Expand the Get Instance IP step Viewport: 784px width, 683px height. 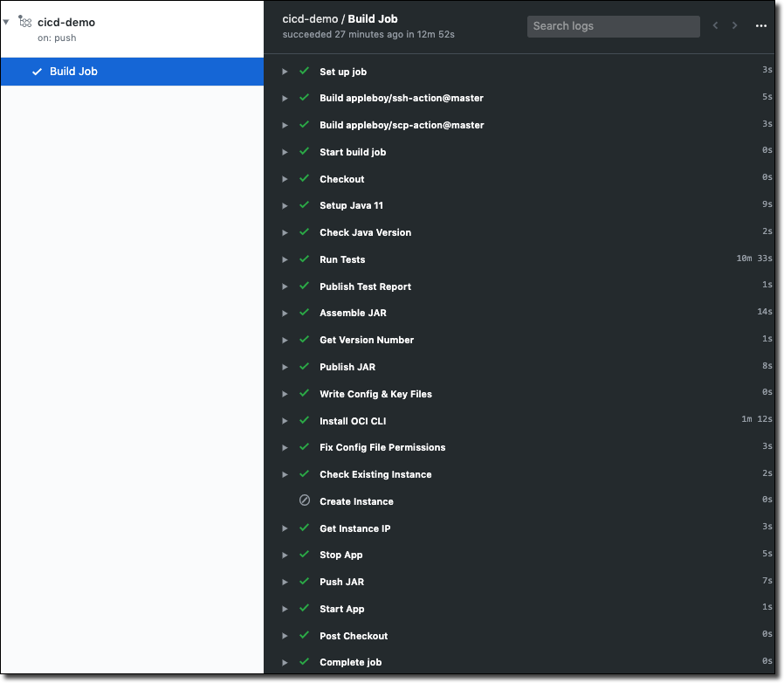pyautogui.click(x=285, y=528)
